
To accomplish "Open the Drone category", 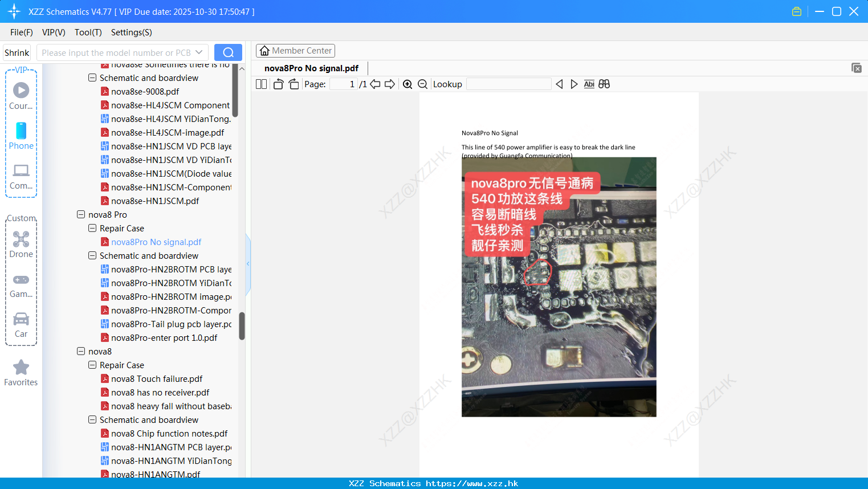I will pyautogui.click(x=21, y=244).
